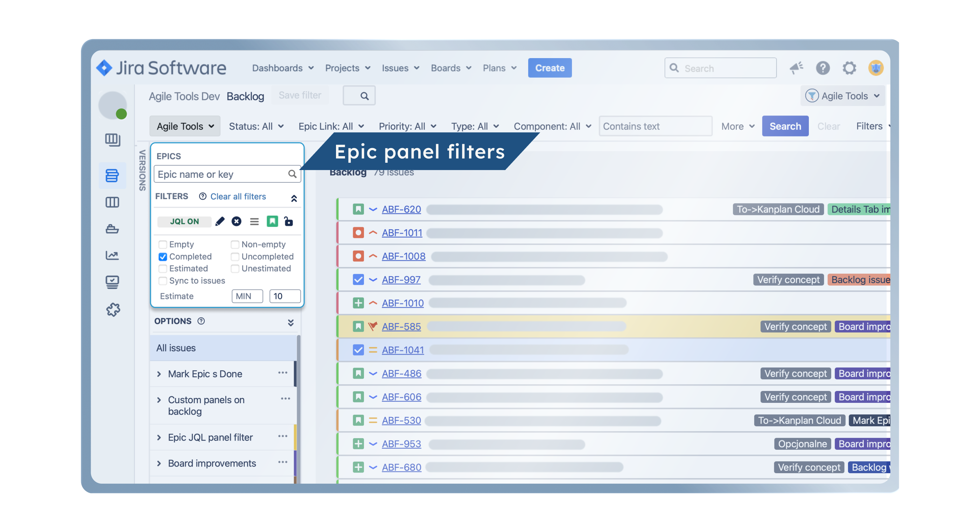The height and width of the screenshot is (532, 980).
Task: Open the user profile avatar
Action: pyautogui.click(x=876, y=68)
